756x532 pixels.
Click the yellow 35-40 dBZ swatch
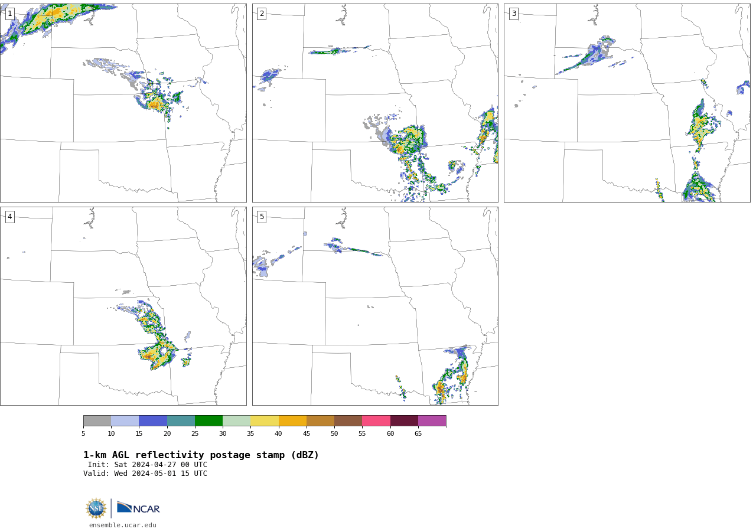(265, 421)
